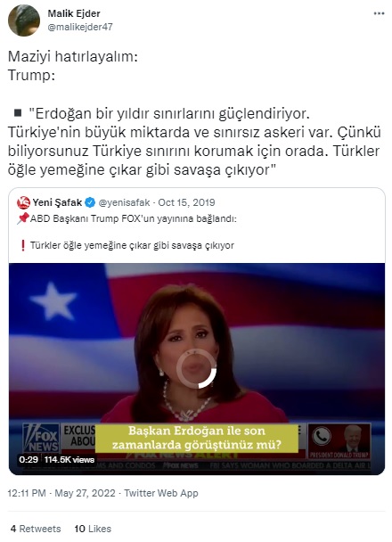Click the red exclamation mark emoji
Screen dimensions: 392x542
coord(23,245)
